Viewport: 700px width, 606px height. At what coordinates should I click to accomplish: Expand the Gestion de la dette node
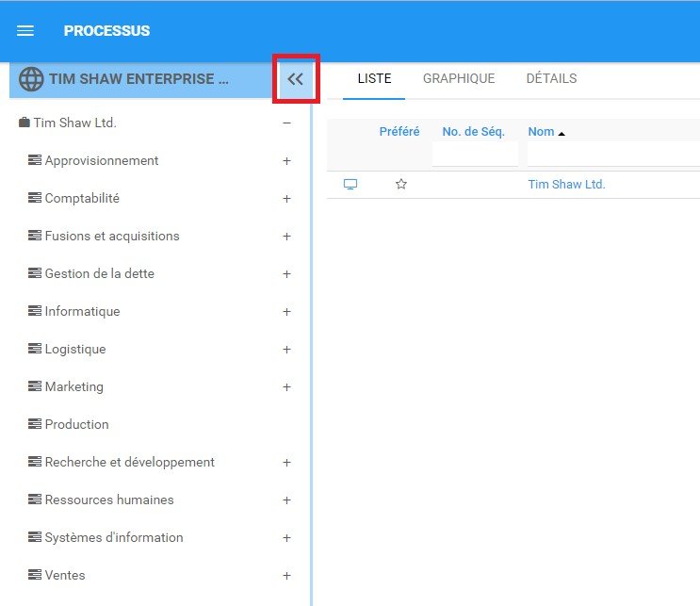coord(287,273)
